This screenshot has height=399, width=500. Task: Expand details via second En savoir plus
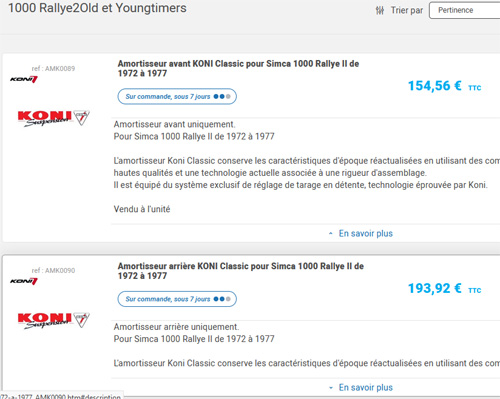point(366,388)
